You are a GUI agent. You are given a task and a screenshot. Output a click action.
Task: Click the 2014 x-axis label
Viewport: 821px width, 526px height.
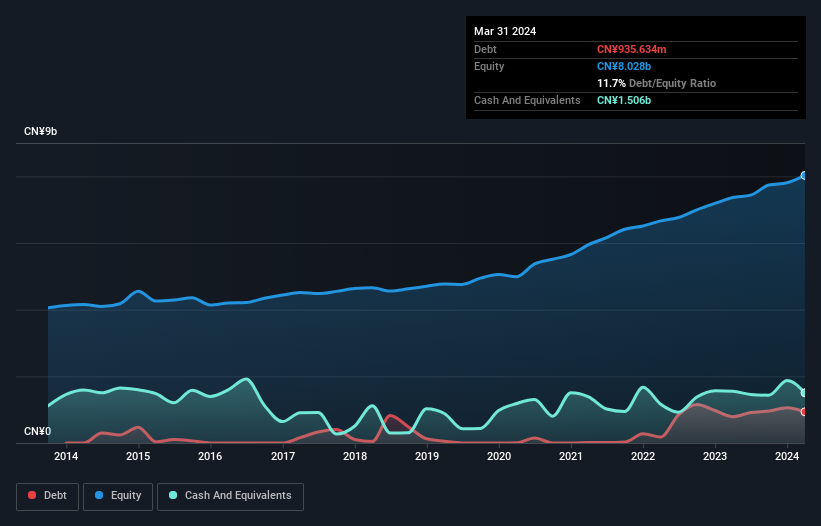[66, 456]
